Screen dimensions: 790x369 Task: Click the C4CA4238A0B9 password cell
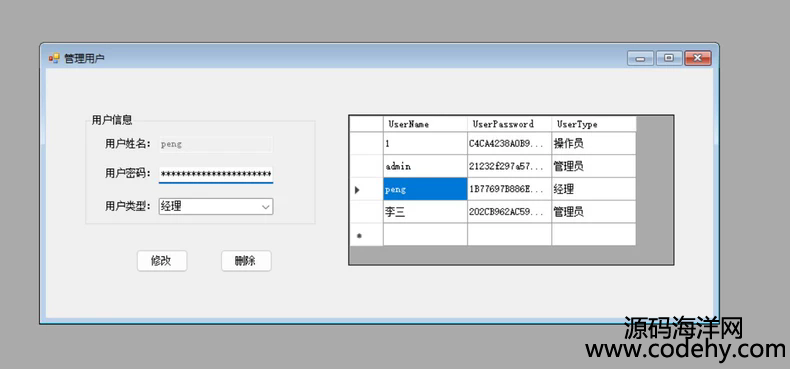click(x=509, y=144)
